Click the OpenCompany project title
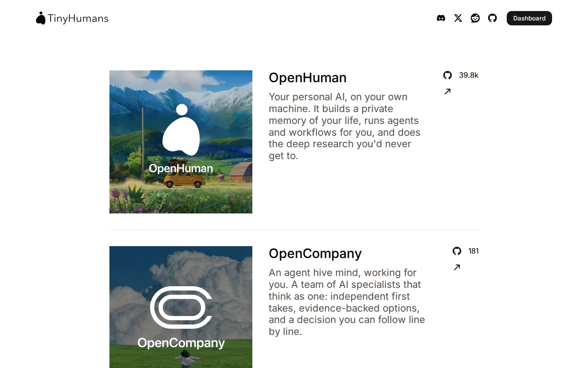Image resolution: width=588 pixels, height=368 pixels. [x=315, y=254]
